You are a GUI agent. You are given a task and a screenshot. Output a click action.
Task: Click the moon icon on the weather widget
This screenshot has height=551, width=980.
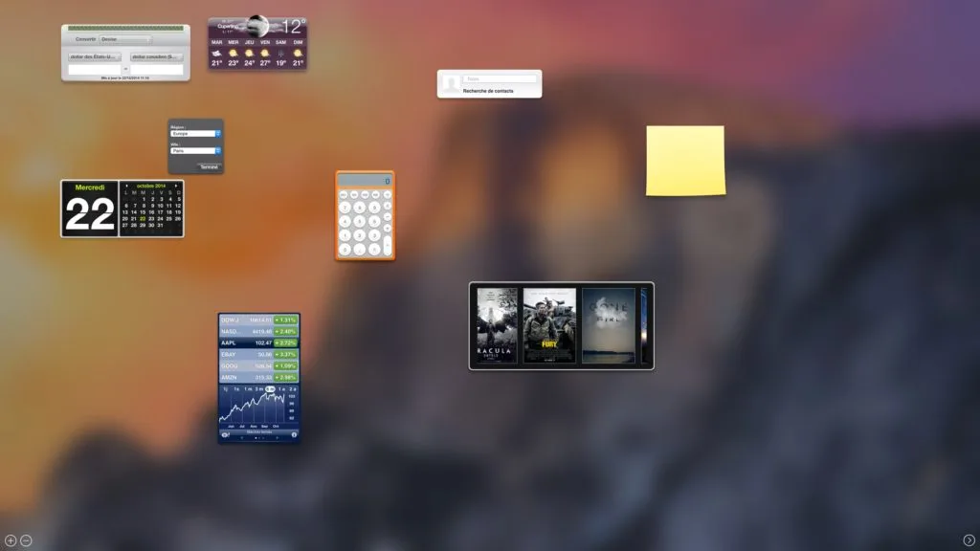pyautogui.click(x=256, y=26)
